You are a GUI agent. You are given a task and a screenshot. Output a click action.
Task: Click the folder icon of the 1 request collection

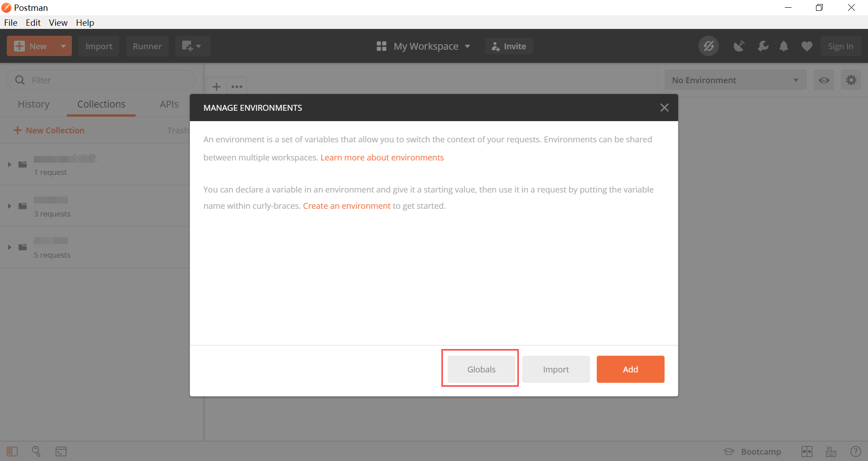pos(23,165)
